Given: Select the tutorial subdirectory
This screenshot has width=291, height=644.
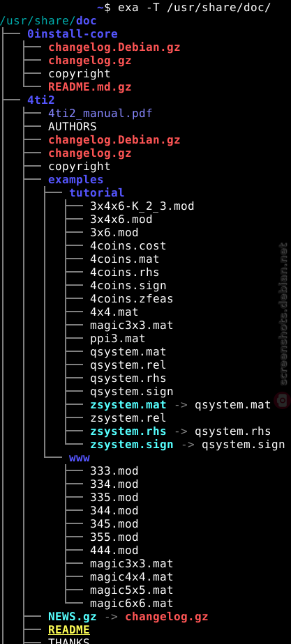Looking at the screenshot, I should click(x=96, y=192).
